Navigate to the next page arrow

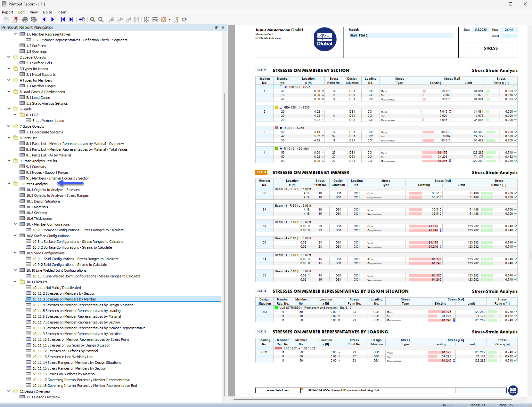[x=53, y=20]
